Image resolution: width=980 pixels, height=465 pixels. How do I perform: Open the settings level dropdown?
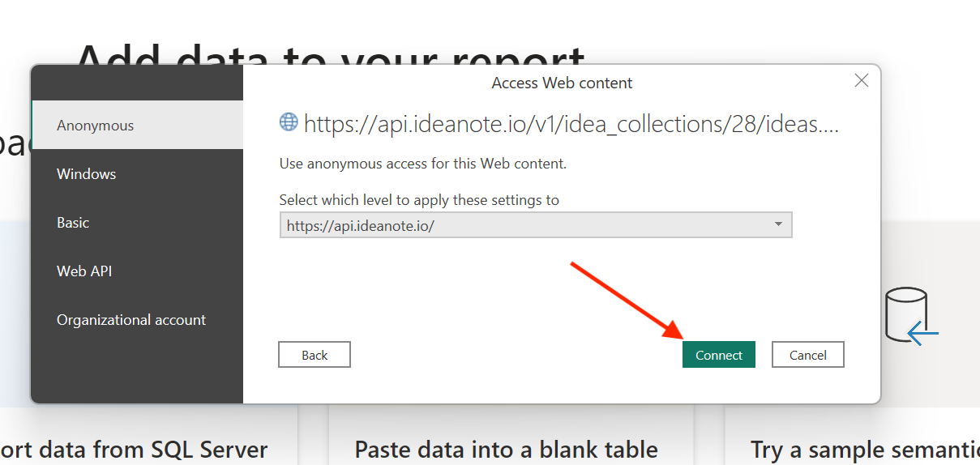(x=536, y=225)
